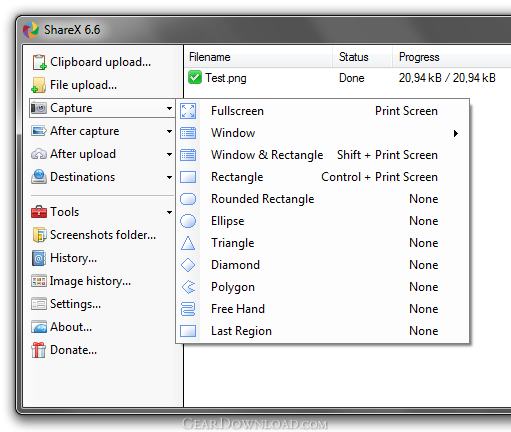Select Last Region menu entry
Screen dimensions: 511x432
[x=323, y=331]
